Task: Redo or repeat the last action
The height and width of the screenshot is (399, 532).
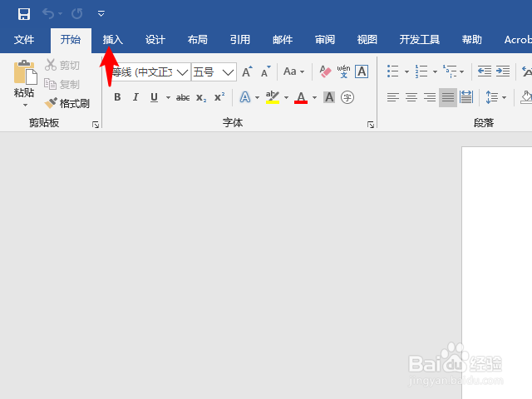Action: point(77,13)
